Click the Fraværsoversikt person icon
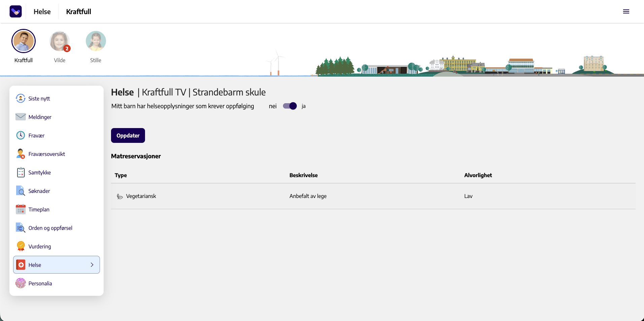Viewport: 644px width, 321px height. pyautogui.click(x=21, y=154)
